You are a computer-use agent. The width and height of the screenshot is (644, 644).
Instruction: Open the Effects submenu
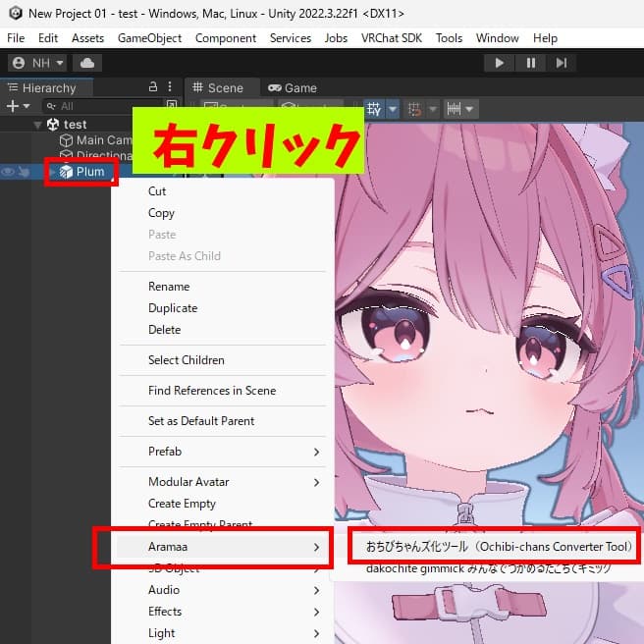click(223, 612)
